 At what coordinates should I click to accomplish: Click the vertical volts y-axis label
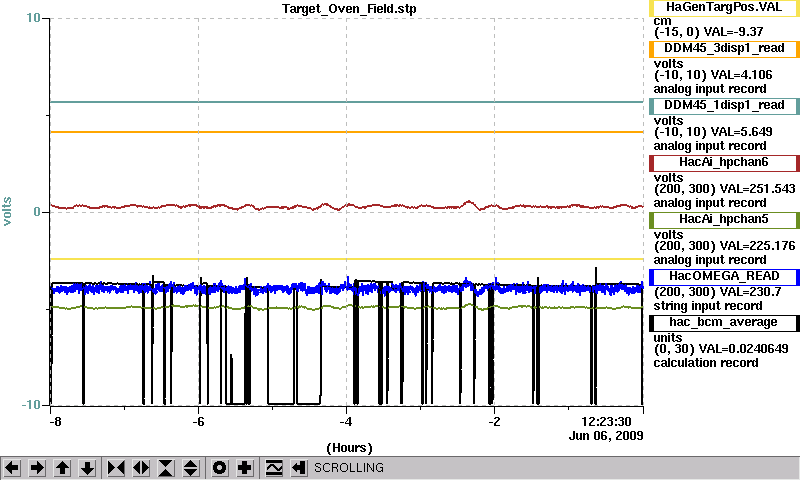click(x=7, y=211)
